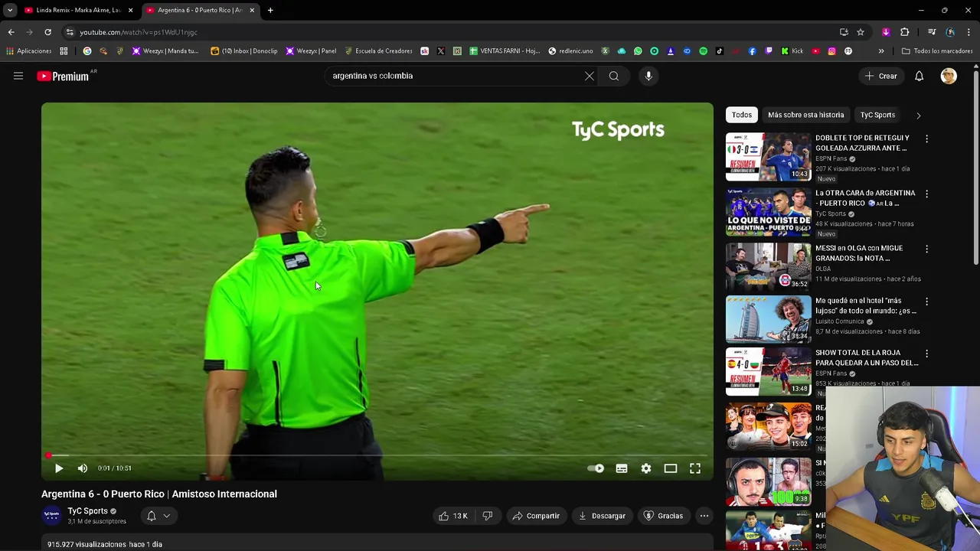Image resolution: width=980 pixels, height=551 pixels.
Task: Download the video with Descargar
Action: [602, 516]
